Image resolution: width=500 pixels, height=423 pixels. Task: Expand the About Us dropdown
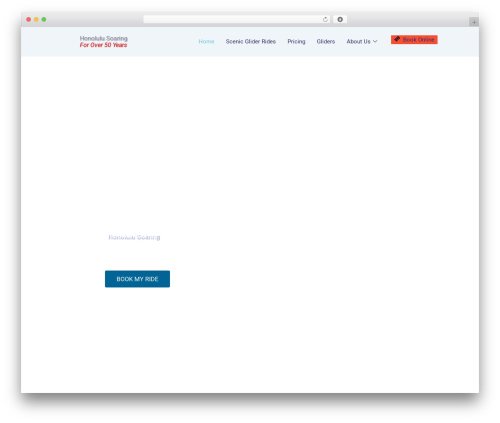tap(362, 41)
